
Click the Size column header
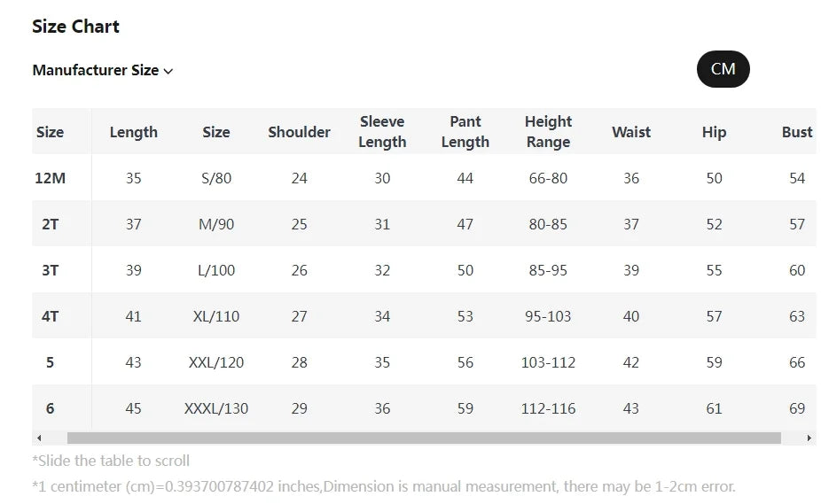click(x=51, y=132)
